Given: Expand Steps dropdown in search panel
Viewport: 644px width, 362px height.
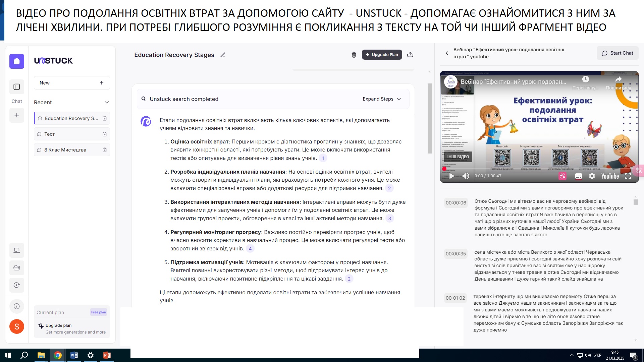Looking at the screenshot, I should click(382, 99).
